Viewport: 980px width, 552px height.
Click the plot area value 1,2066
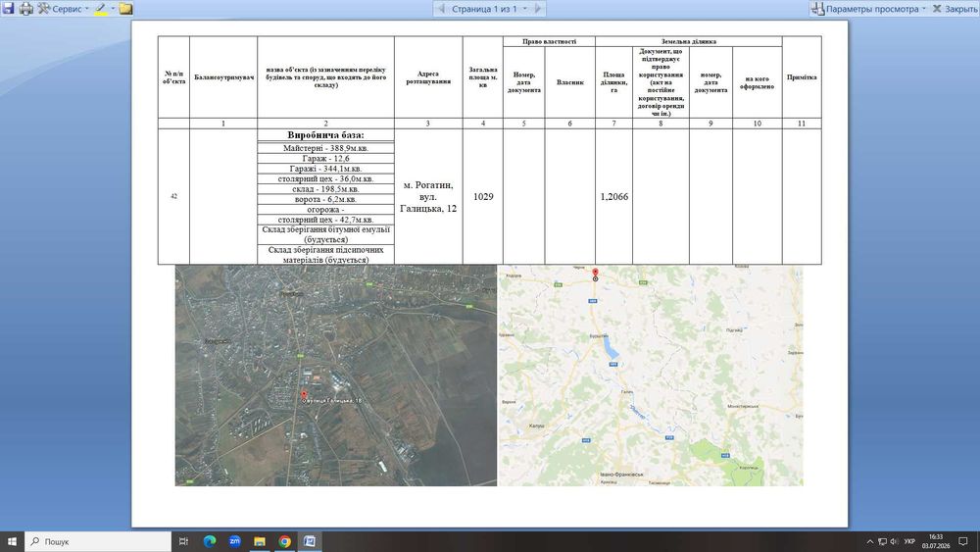tap(613, 197)
